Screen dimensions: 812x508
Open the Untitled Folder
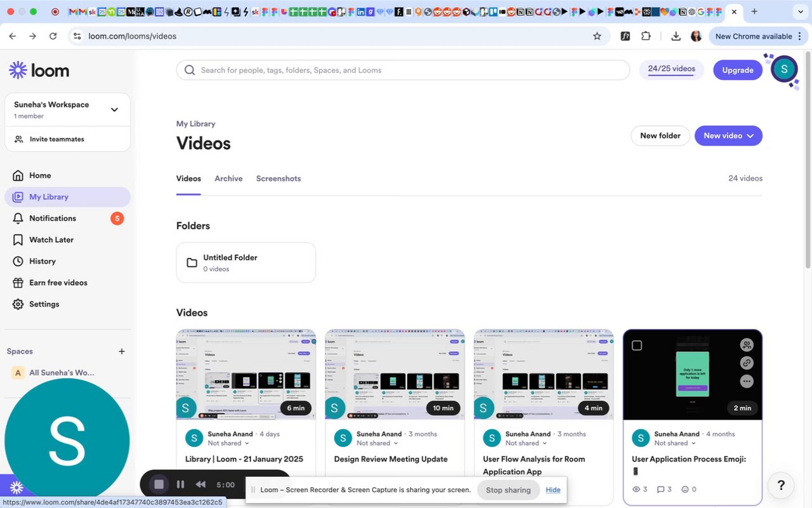[x=246, y=262]
